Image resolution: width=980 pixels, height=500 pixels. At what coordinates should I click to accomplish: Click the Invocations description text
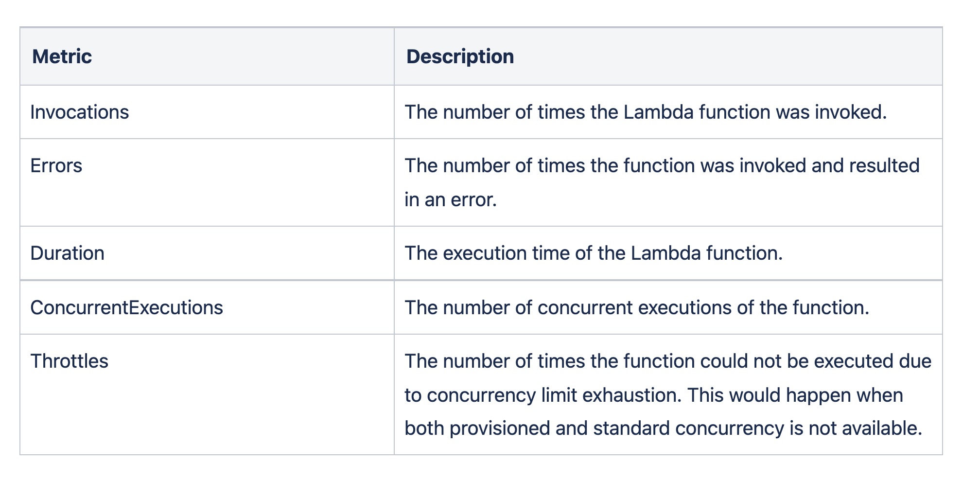click(646, 112)
